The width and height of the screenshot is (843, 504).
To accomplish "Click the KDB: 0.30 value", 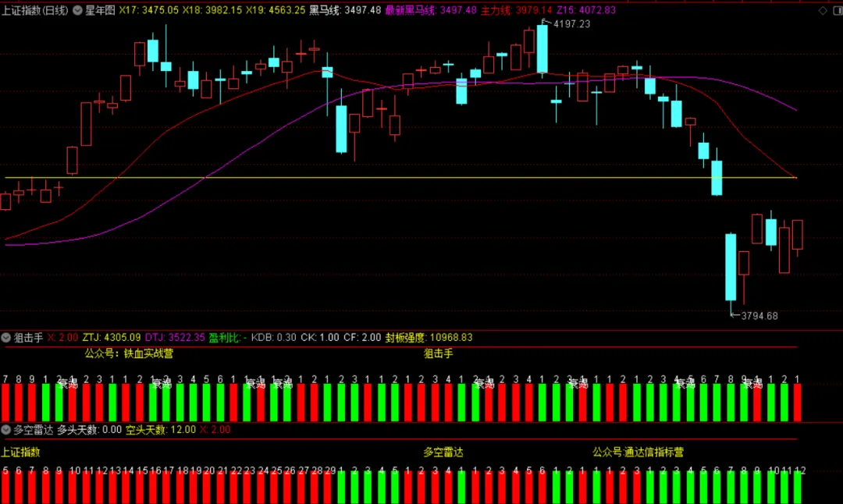I will (274, 338).
